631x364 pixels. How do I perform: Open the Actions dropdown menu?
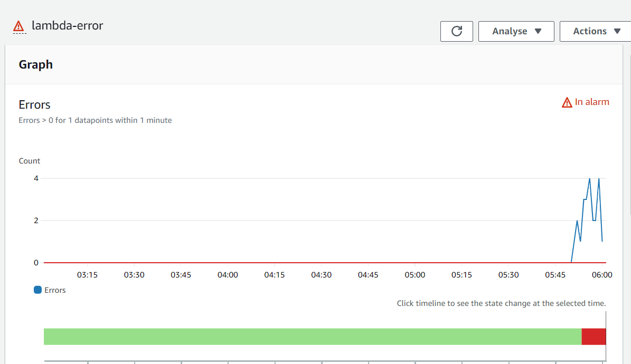pyautogui.click(x=596, y=31)
